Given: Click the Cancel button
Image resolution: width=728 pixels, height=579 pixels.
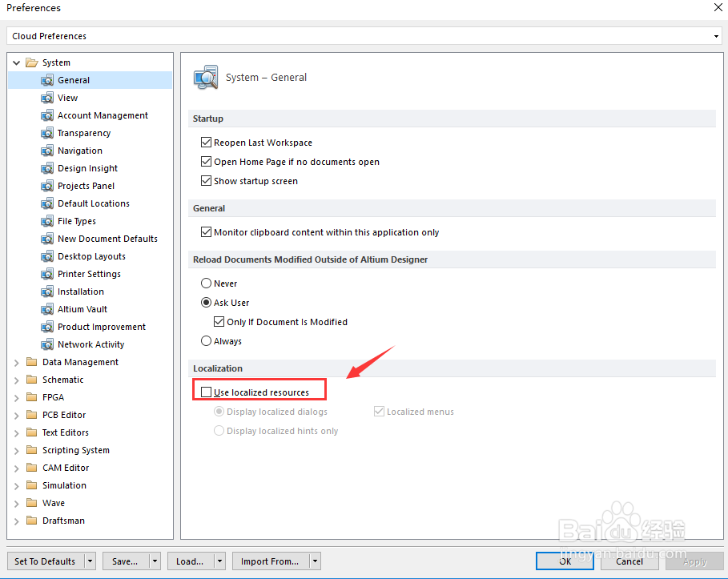Looking at the screenshot, I should click(x=629, y=561).
